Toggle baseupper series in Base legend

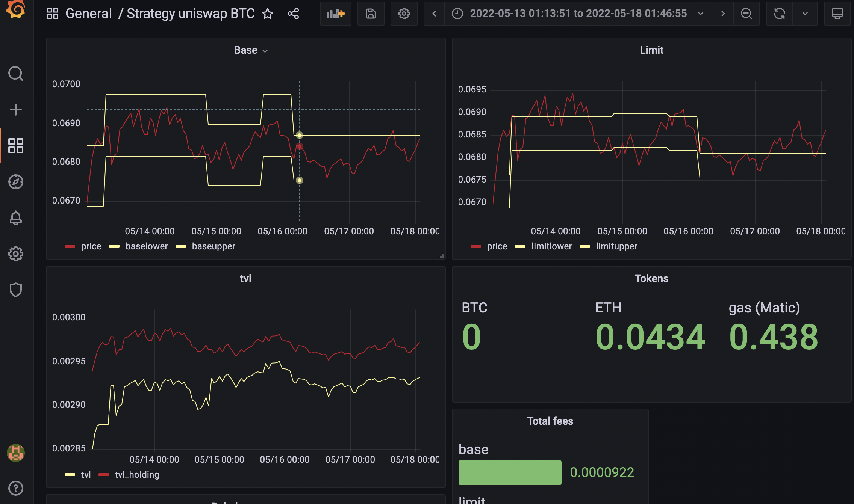214,246
